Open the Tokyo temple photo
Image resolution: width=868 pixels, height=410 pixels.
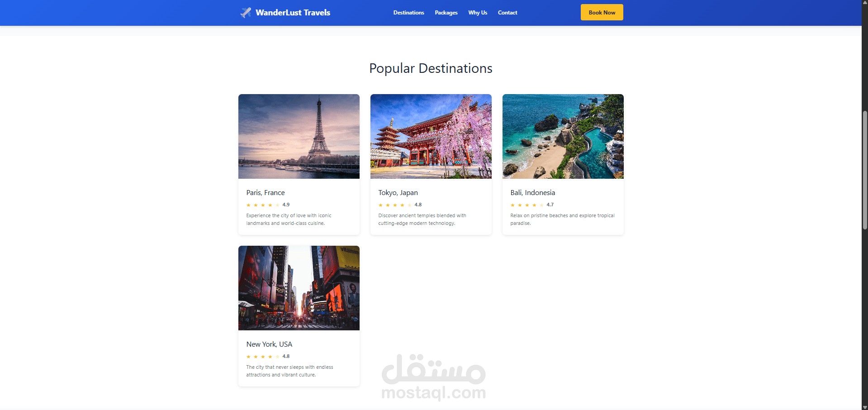coord(431,136)
